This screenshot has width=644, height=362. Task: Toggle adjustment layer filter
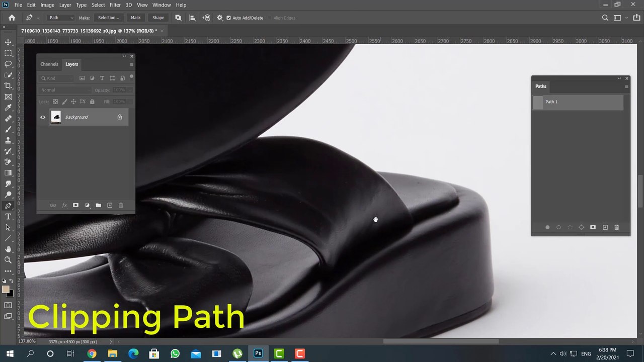92,78
